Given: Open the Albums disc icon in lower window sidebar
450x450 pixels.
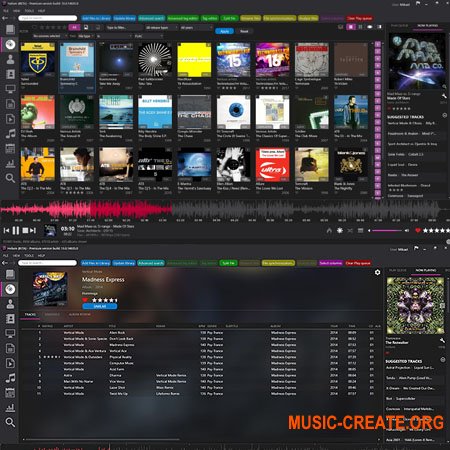Looking at the screenshot, I should coord(10,289).
